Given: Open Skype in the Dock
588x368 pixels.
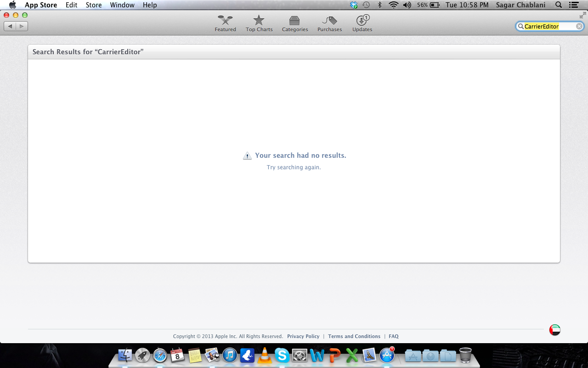Looking at the screenshot, I should 282,355.
